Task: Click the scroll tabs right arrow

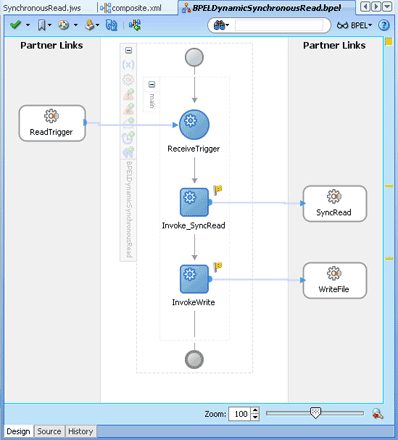Action: pyautogui.click(x=376, y=7)
